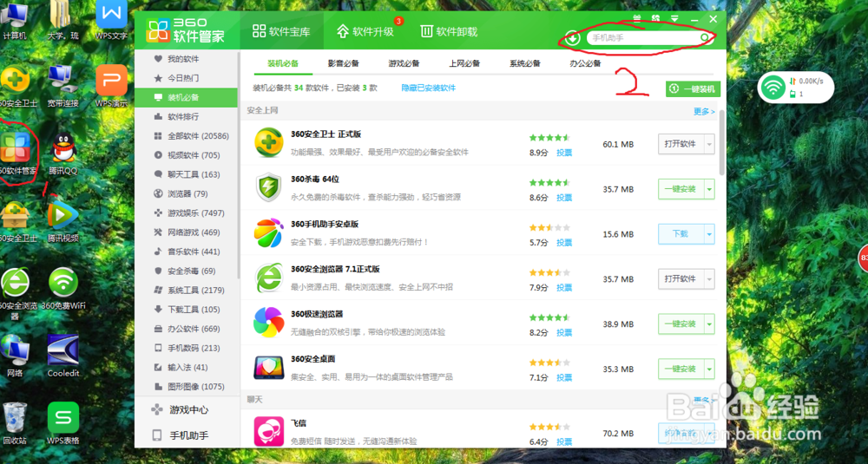This screenshot has height=464, width=868.
Task: Open the WPS表格 desktop icon
Action: pyautogui.click(x=63, y=423)
